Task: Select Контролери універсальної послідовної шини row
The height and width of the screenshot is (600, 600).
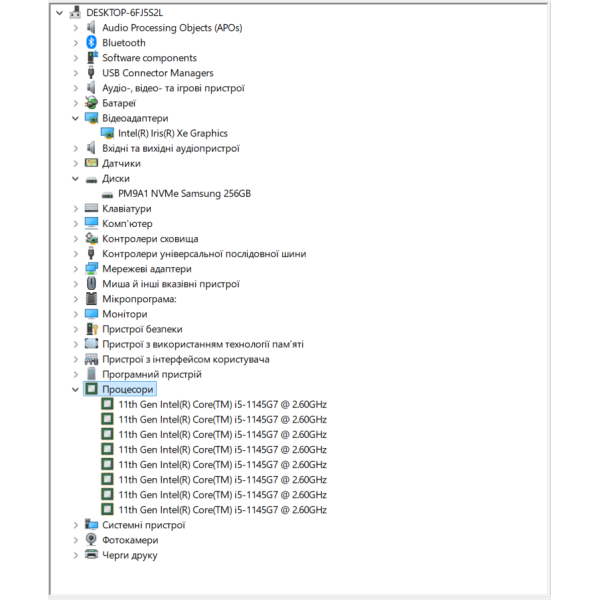Action: (204, 254)
